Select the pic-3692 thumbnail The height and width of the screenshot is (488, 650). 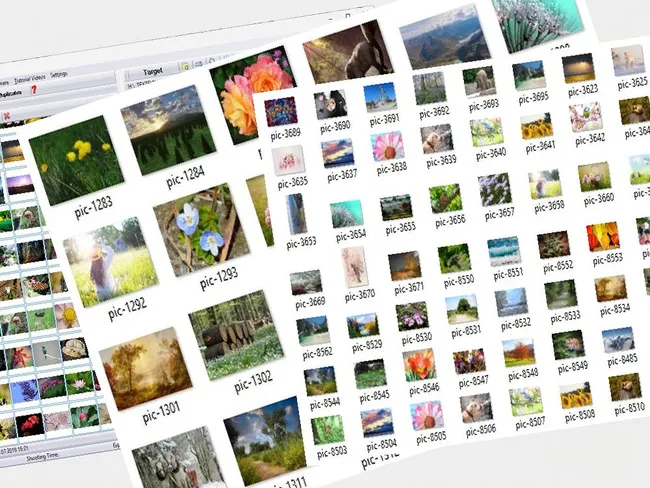tap(429, 88)
